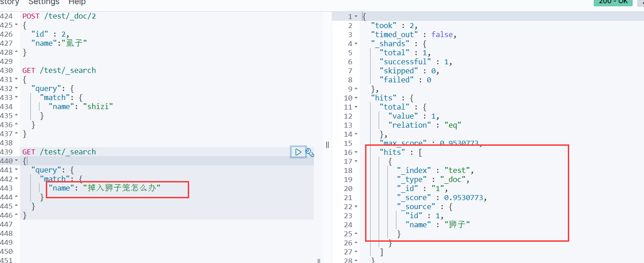Click the "_index" : "test" line
This screenshot has height=263, width=644.
coord(435,170)
